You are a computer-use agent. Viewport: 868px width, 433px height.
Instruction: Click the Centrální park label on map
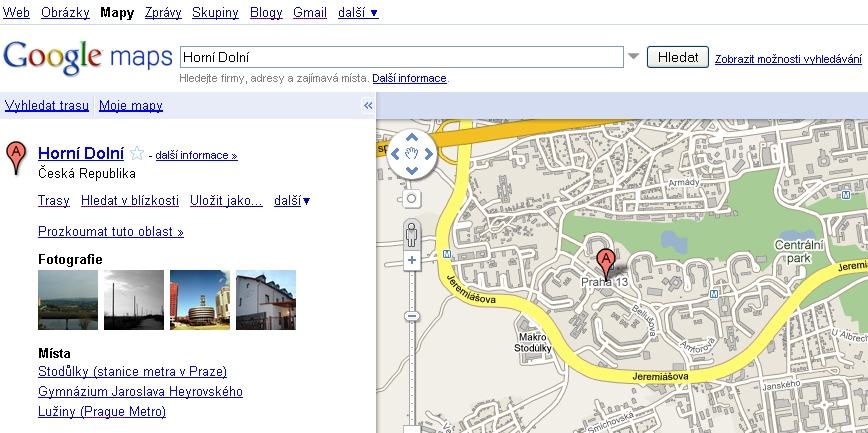(x=799, y=251)
